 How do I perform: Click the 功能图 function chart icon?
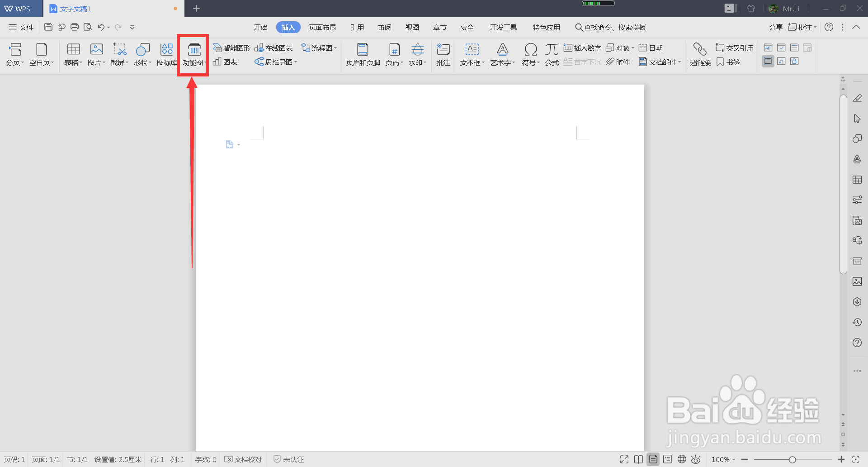[194, 49]
